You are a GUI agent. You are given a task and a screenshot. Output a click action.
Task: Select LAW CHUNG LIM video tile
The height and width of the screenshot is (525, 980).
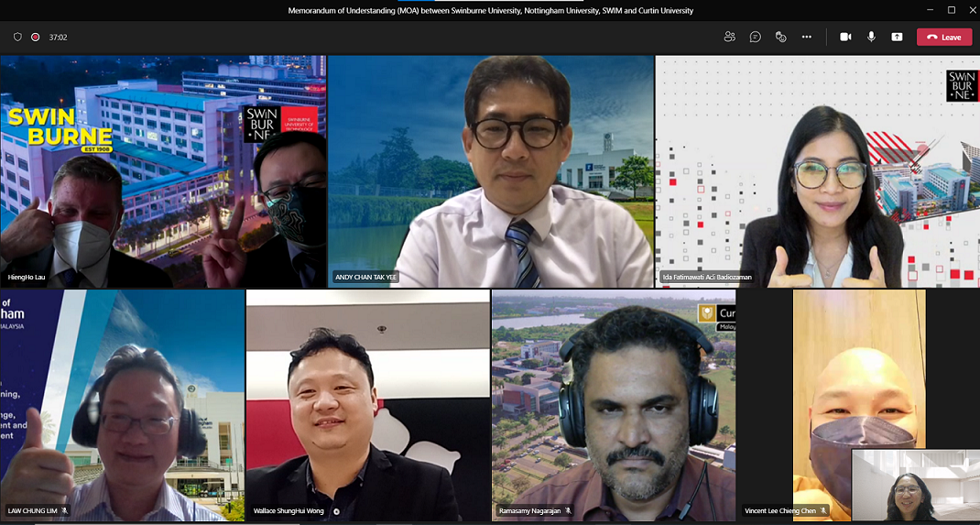(x=123, y=405)
